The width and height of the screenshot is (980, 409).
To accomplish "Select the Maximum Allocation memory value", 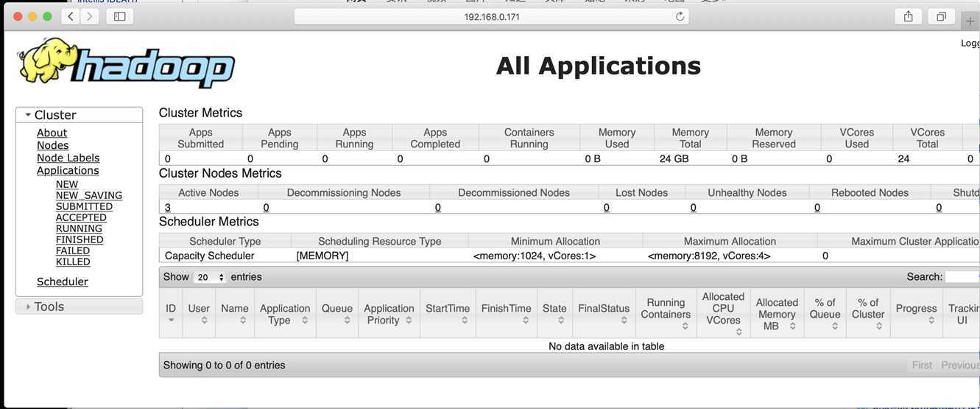I will click(x=709, y=256).
